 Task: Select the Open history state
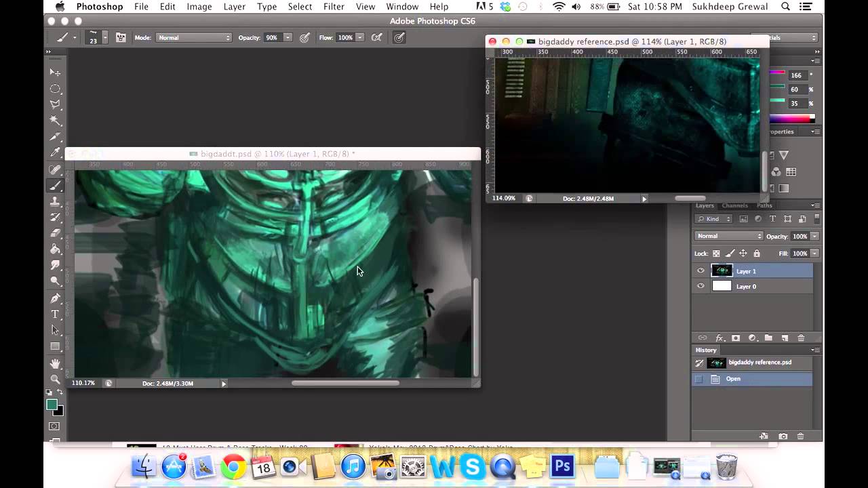[x=733, y=379]
